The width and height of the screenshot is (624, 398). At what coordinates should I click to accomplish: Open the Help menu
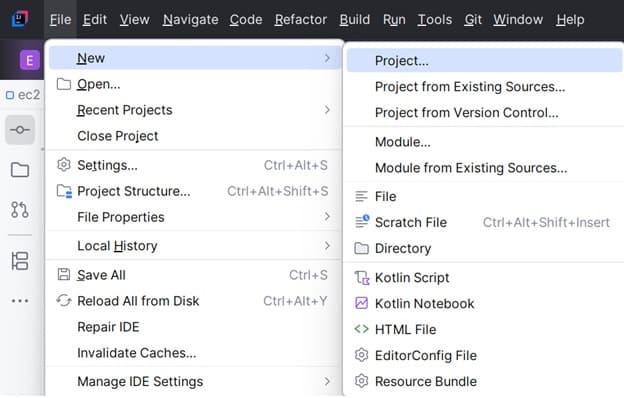coord(570,20)
